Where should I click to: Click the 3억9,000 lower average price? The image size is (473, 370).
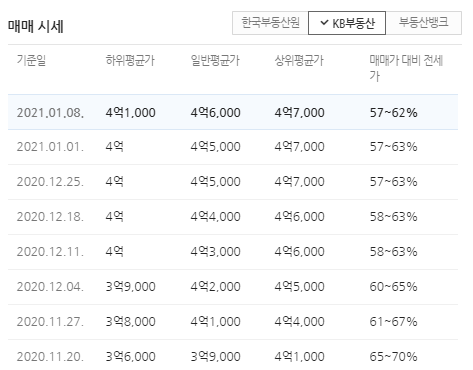click(130, 287)
